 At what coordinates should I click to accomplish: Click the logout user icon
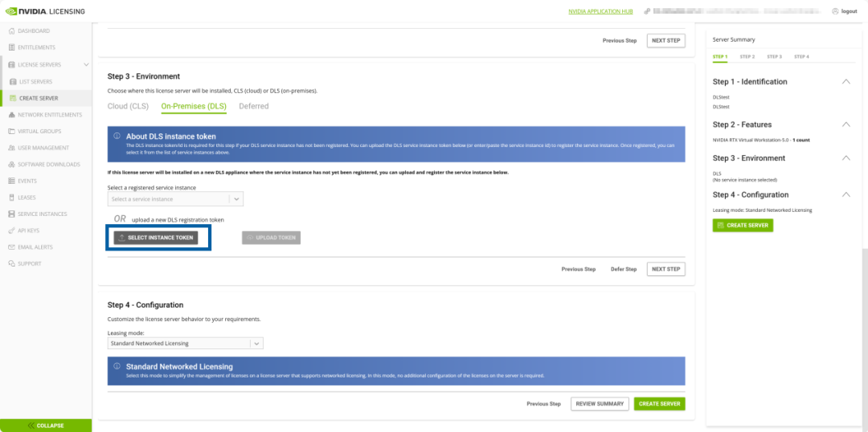(835, 11)
